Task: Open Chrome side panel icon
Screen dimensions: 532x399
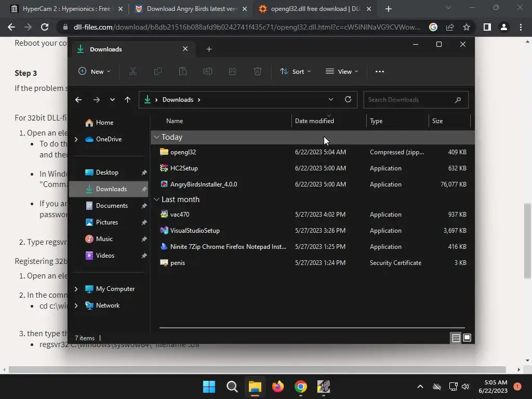Action: point(487,27)
